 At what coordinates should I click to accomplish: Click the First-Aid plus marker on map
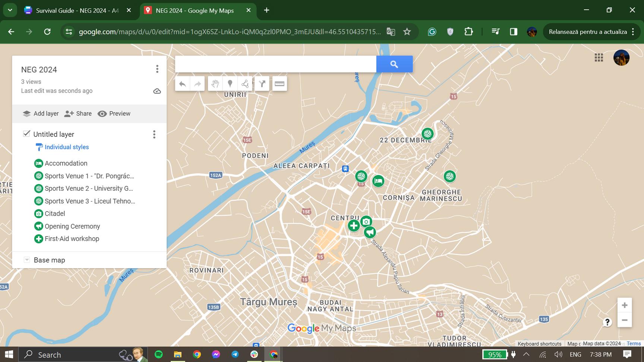[354, 226]
